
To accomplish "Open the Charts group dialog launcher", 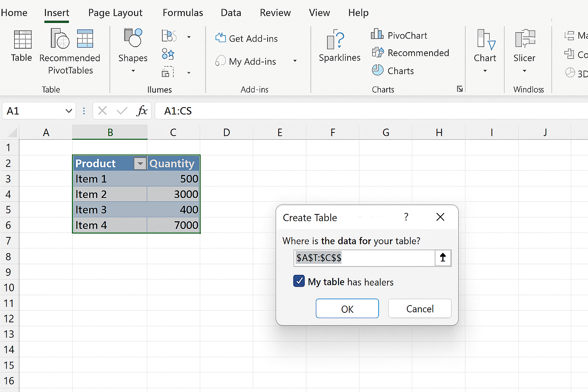I will point(460,89).
